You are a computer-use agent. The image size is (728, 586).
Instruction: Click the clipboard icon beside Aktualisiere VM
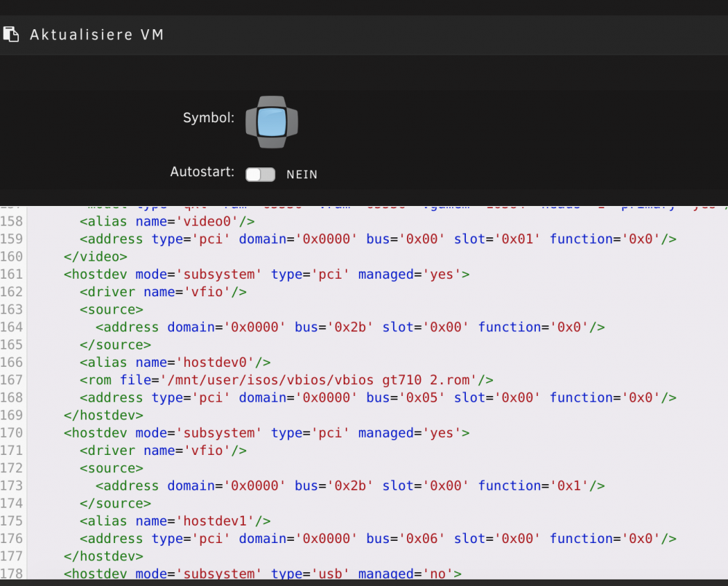(x=11, y=34)
